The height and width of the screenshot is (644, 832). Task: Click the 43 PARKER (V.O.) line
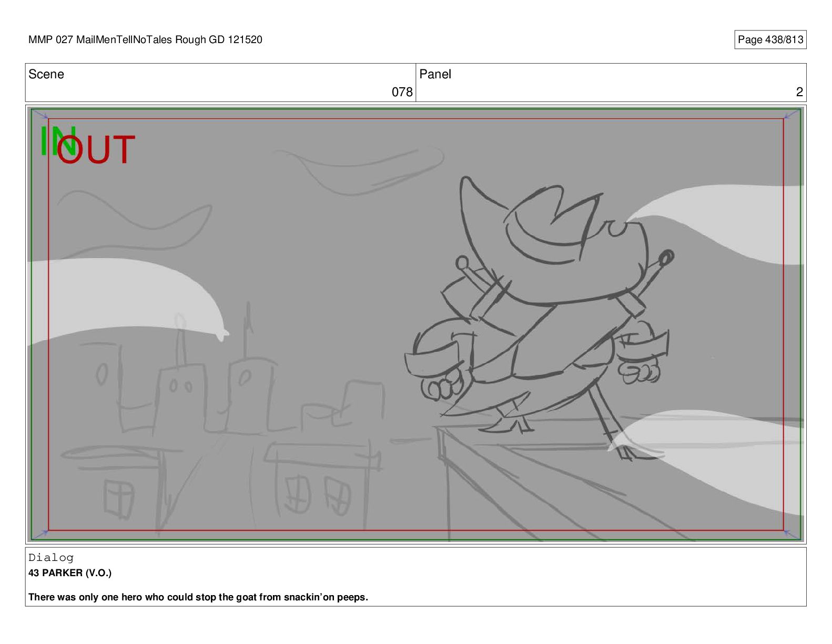70,573
